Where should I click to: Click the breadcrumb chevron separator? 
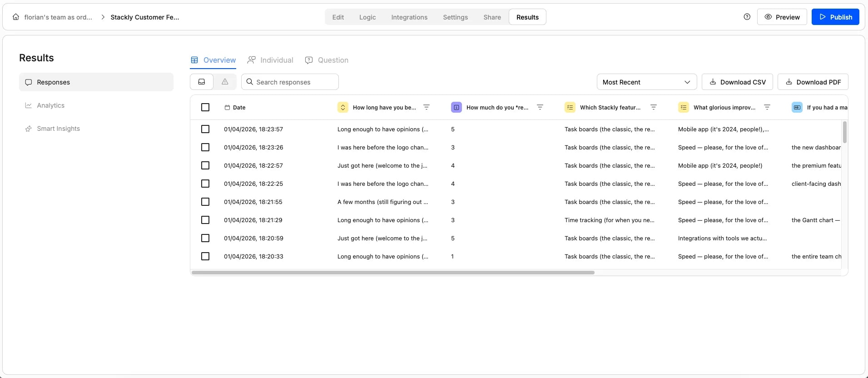click(103, 17)
